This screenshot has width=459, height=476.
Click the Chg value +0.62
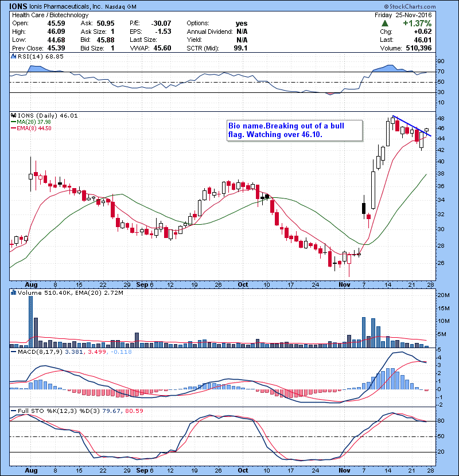pos(422,32)
